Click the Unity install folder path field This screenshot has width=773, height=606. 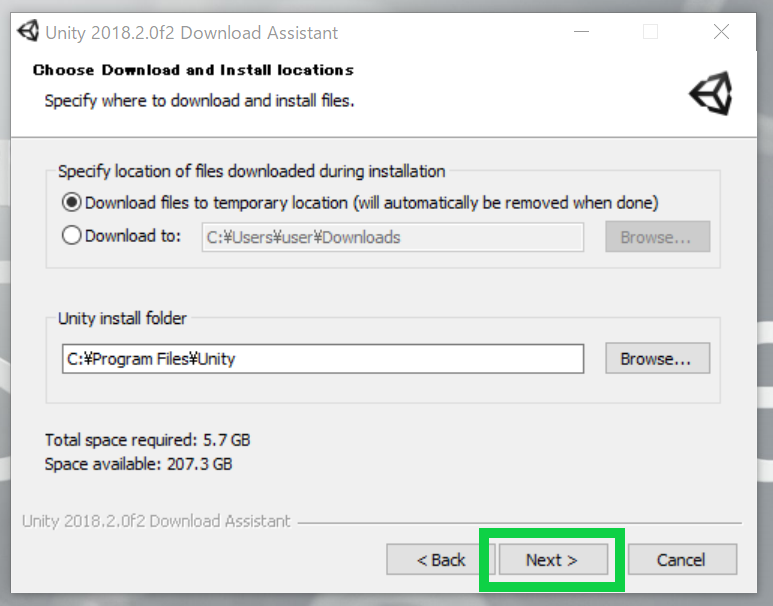322,358
